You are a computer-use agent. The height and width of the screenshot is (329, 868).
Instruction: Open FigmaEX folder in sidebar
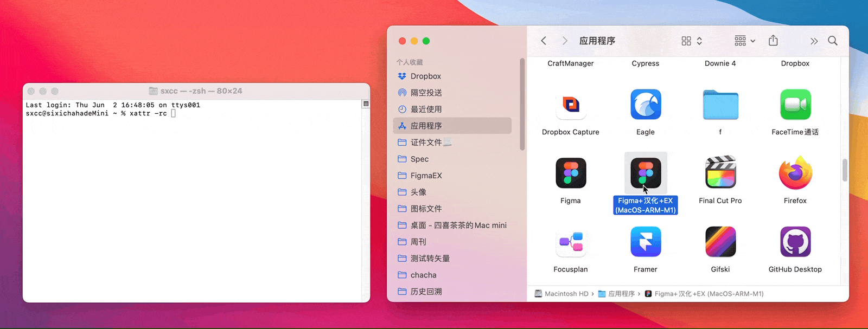point(452,176)
